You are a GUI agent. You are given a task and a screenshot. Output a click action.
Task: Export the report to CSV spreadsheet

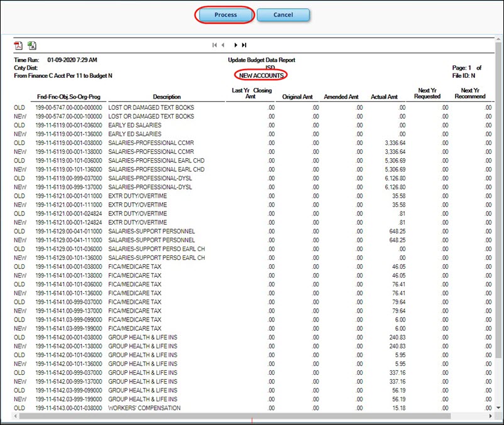[31, 45]
